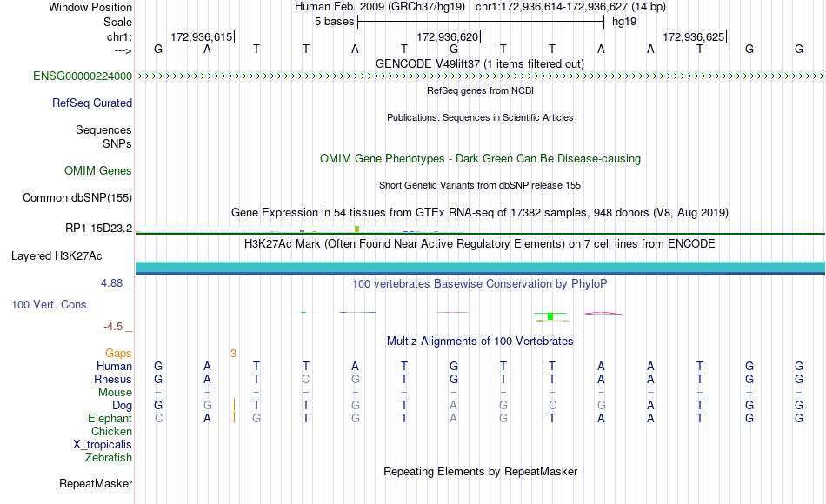This screenshot has height=504, width=826.
Task: Click the Scale label on left
Action: [x=117, y=22]
